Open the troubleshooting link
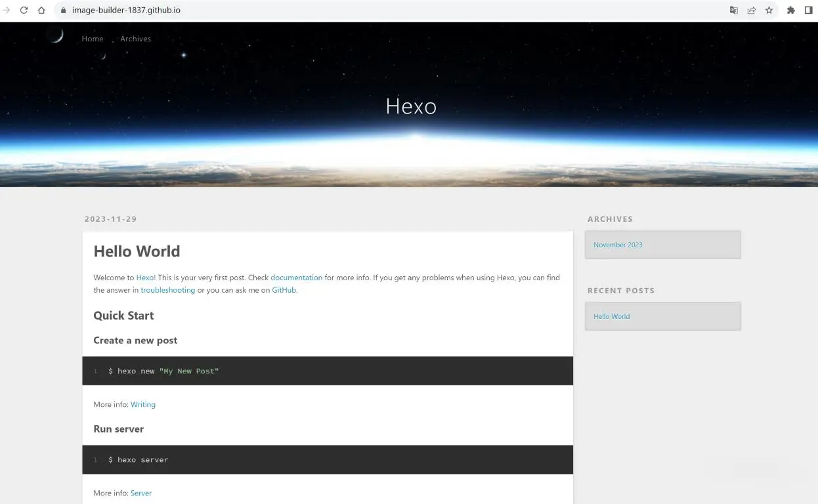Viewport: 818px width, 504px height. (167, 290)
